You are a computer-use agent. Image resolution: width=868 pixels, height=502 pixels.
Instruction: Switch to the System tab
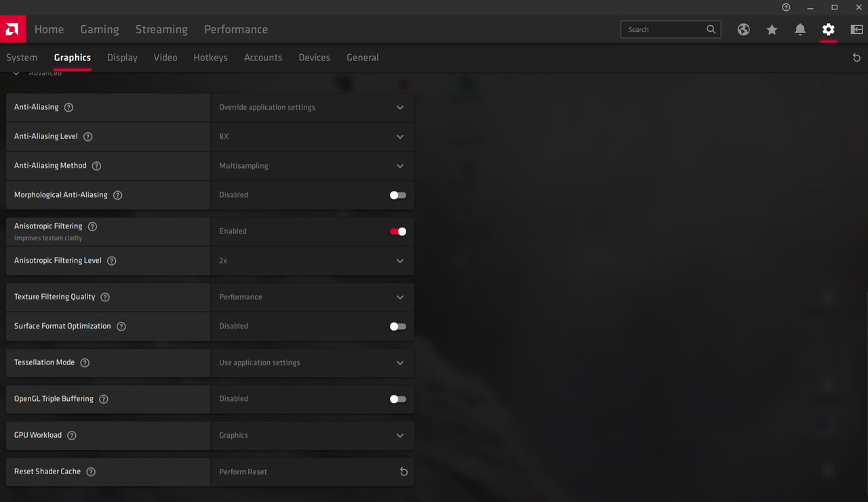(x=22, y=58)
